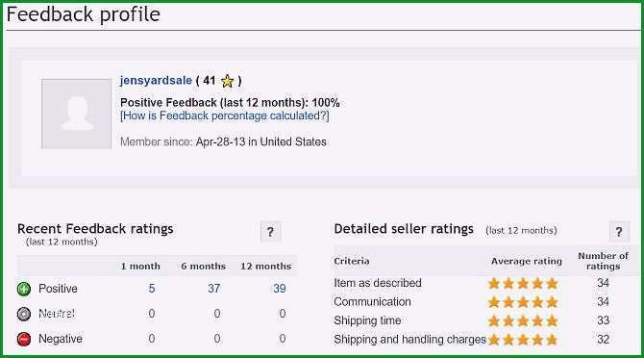
Task: Click the green Positive feedback icon
Action: (x=24, y=289)
